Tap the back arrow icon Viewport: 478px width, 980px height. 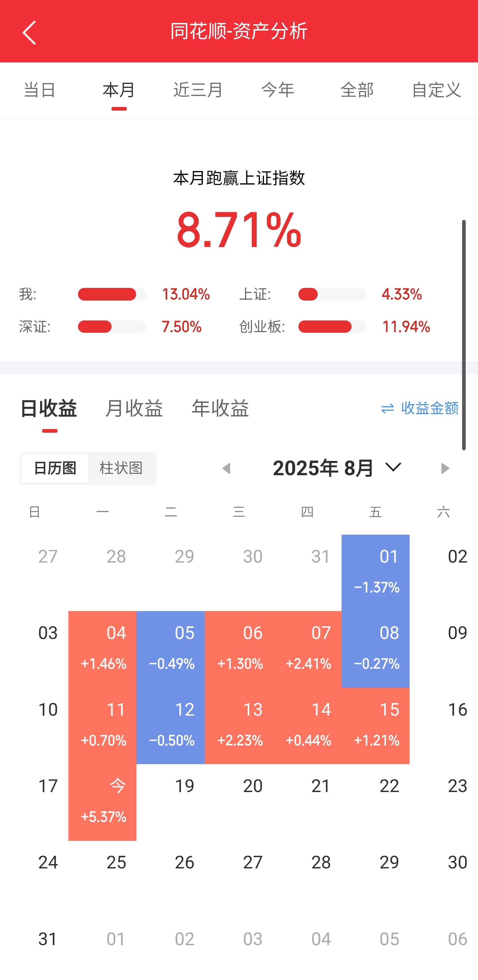[29, 32]
